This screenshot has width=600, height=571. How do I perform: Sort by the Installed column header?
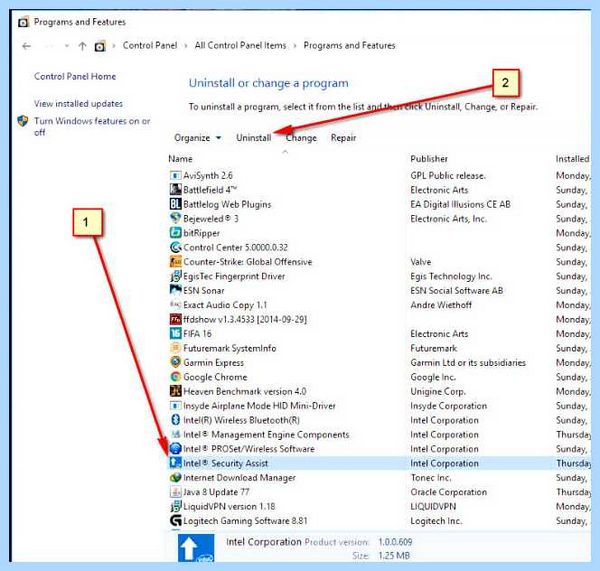[x=572, y=159]
